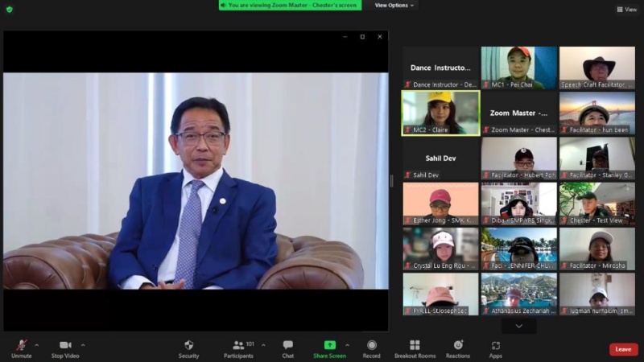Click the shared screen video of speaker
The image size is (644, 362).
(x=196, y=181)
